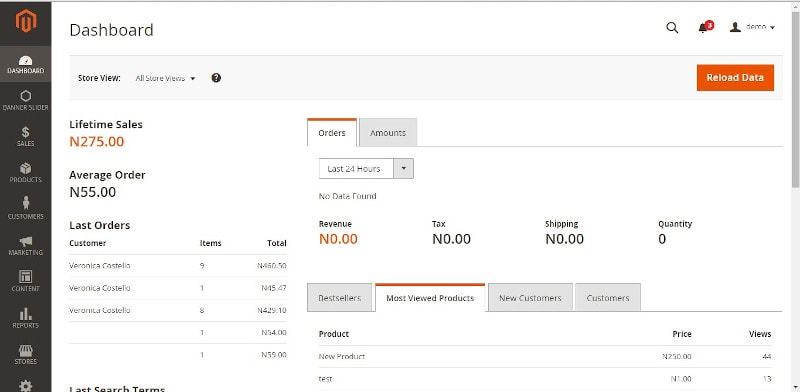The width and height of the screenshot is (800, 392).
Task: Open Customers in the sidebar
Action: point(26,208)
